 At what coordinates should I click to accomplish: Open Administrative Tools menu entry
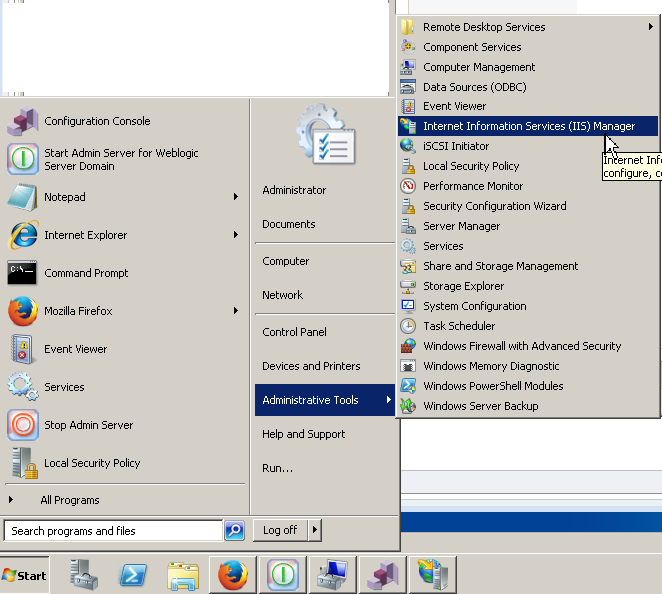coord(325,400)
